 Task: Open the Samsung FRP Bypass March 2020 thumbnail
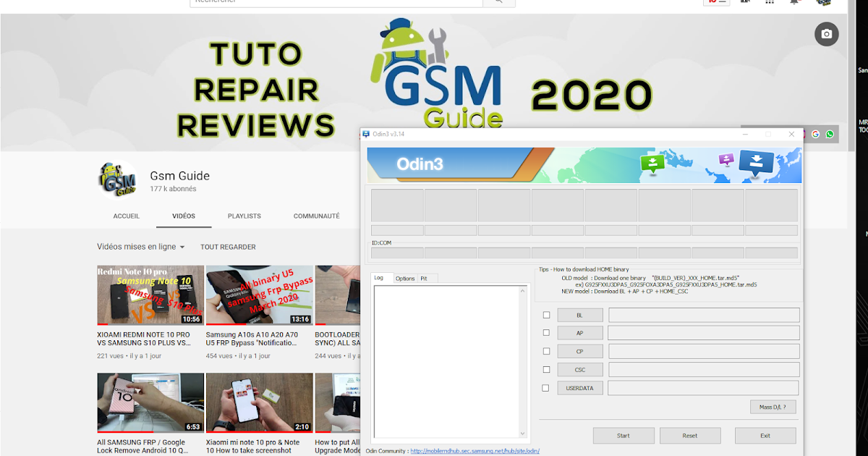click(259, 295)
